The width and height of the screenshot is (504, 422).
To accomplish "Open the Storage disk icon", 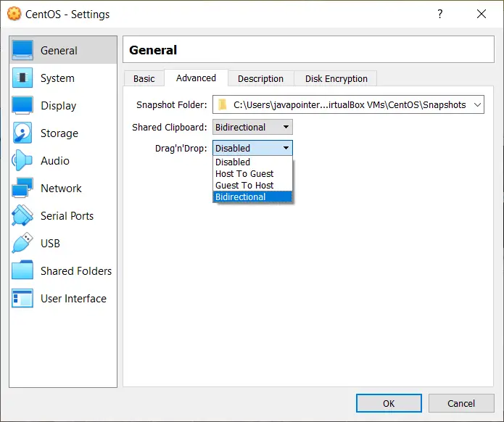I will pos(22,133).
